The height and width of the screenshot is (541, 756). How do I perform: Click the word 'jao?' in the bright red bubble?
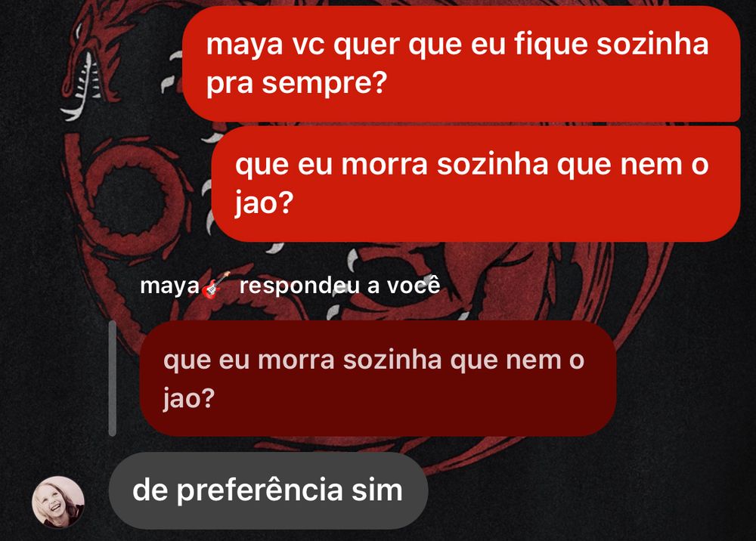pyautogui.click(x=264, y=203)
